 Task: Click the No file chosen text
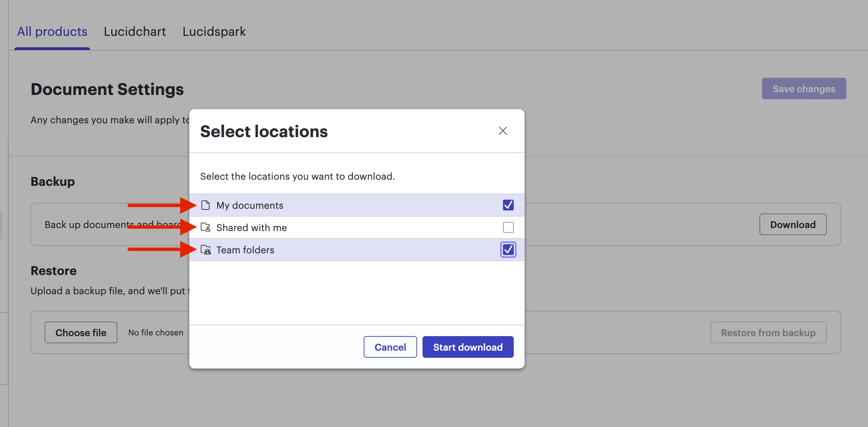pyautogui.click(x=155, y=332)
